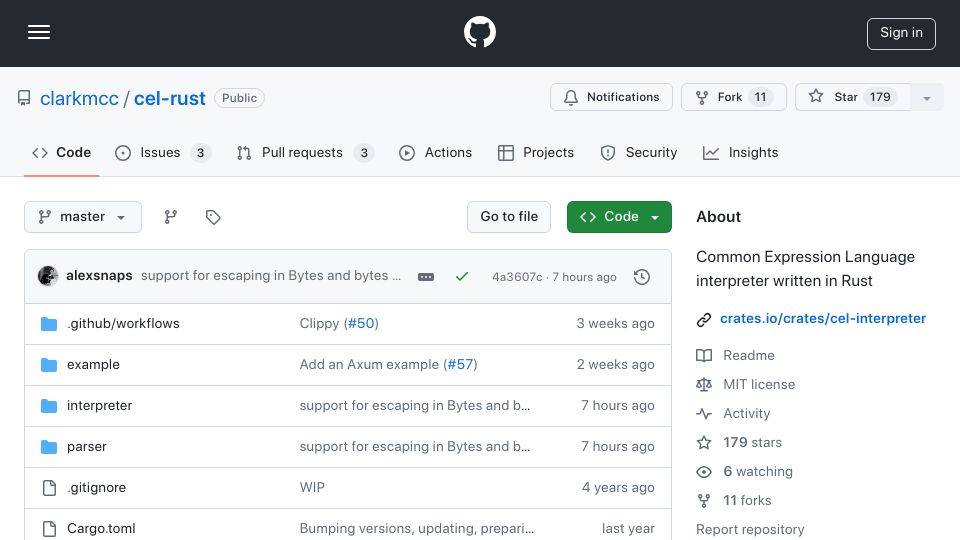Open the Projects tab
The height and width of the screenshot is (540, 960).
click(x=536, y=152)
